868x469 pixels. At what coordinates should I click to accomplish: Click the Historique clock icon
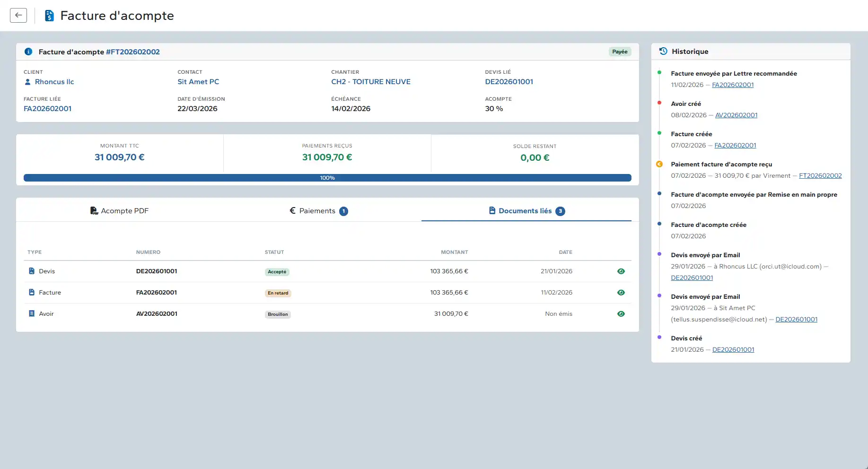point(663,51)
